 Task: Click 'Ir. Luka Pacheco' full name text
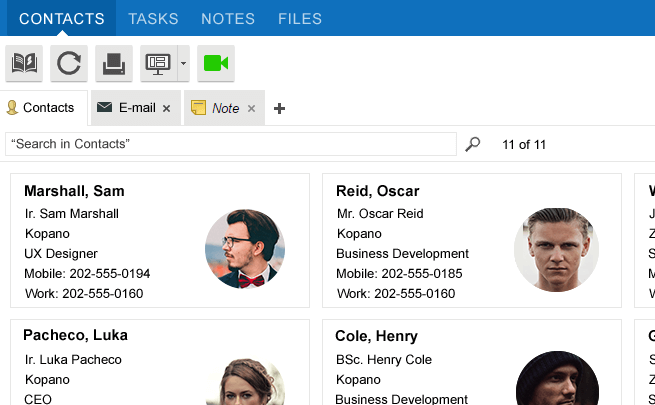pyautogui.click(x=73, y=359)
